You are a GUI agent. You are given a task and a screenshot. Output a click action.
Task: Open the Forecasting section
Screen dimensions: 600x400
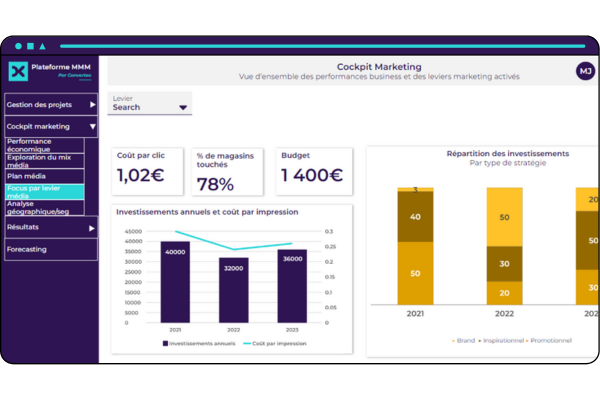click(27, 249)
